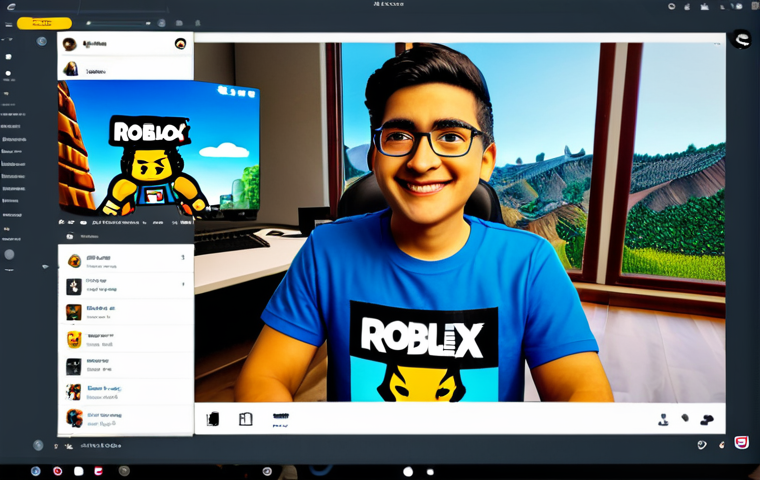Open the blue circular app in the taskbar
Image resolution: width=760 pixels, height=480 pixels.
tap(35, 471)
